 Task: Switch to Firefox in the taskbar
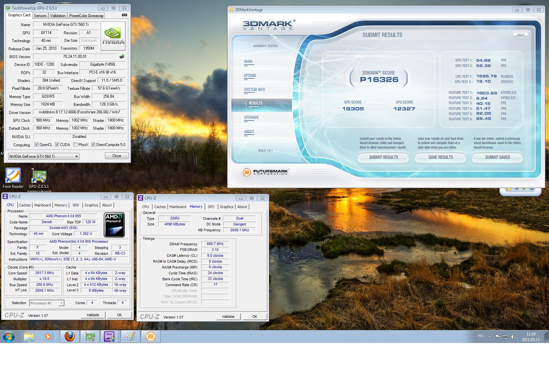(x=70, y=336)
